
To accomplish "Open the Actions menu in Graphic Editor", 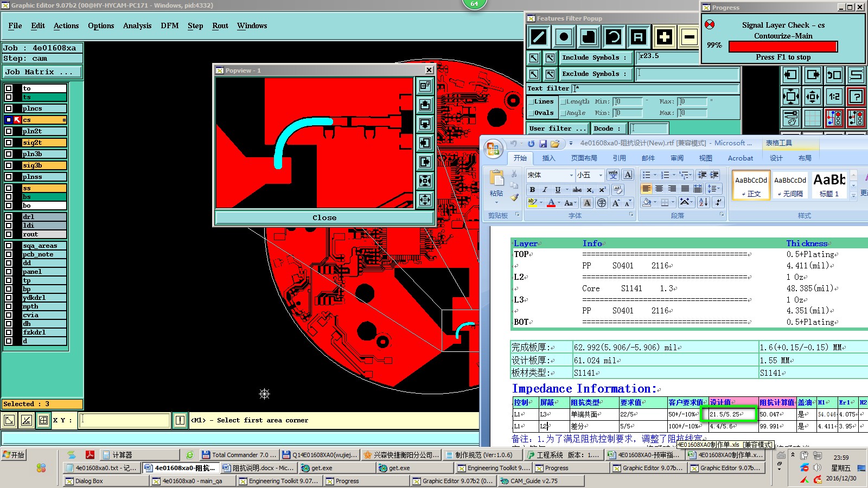I will click(66, 25).
